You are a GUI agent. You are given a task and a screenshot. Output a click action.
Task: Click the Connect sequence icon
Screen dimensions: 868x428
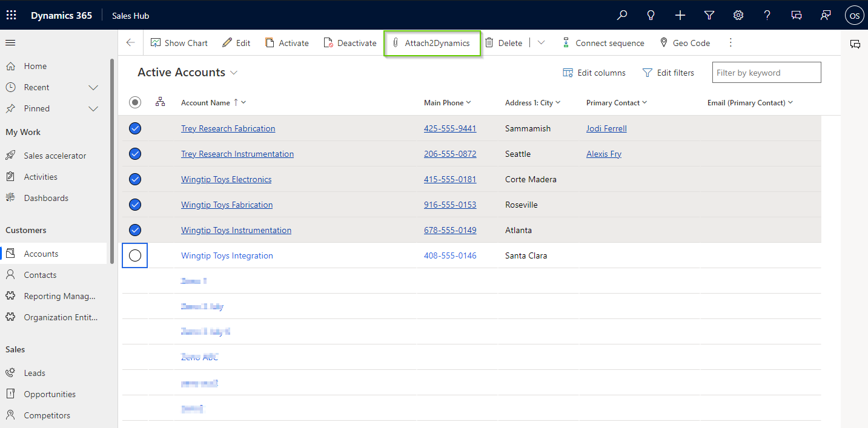[603, 42]
